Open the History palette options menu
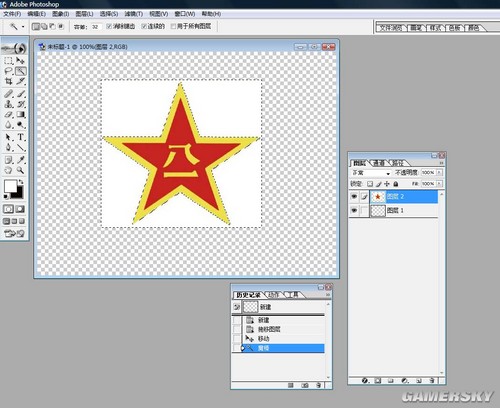The width and height of the screenshot is (500, 408). tap(328, 295)
